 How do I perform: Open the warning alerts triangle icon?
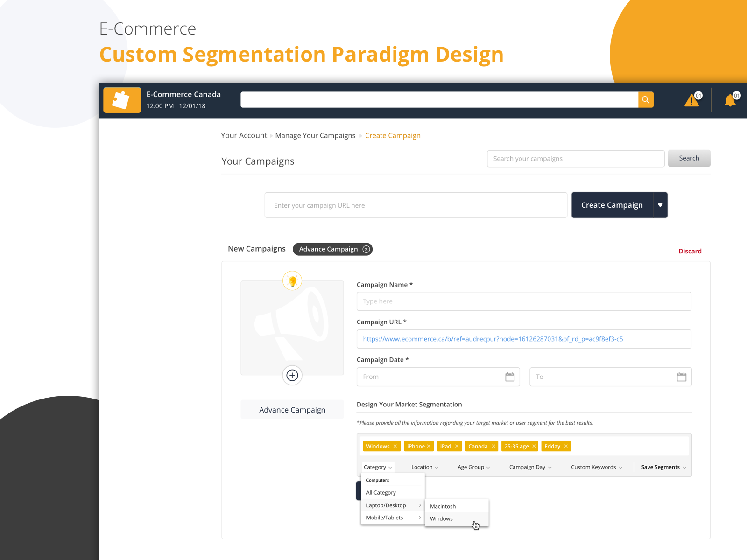[x=691, y=100]
